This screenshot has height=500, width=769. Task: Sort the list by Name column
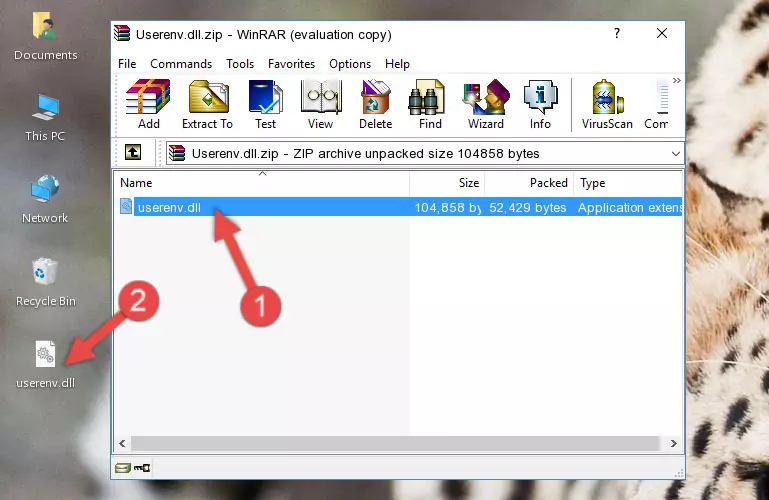click(262, 183)
